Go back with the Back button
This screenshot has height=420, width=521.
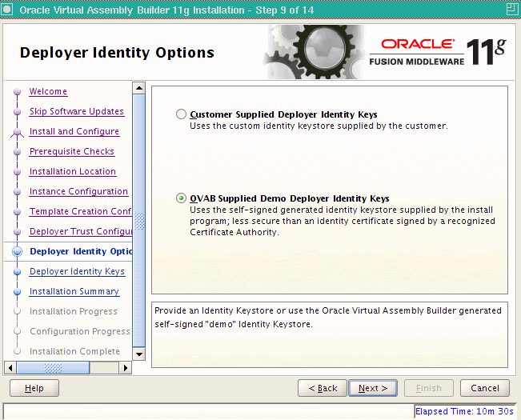point(323,388)
